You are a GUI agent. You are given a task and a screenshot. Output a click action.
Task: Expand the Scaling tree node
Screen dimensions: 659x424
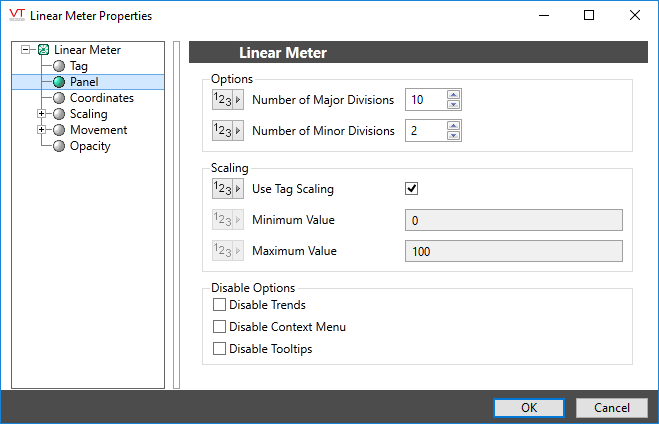[x=41, y=114]
